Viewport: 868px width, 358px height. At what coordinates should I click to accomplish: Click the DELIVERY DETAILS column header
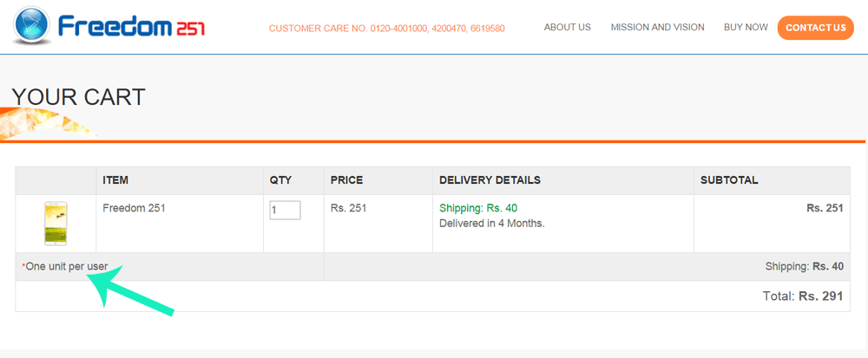pyautogui.click(x=490, y=180)
